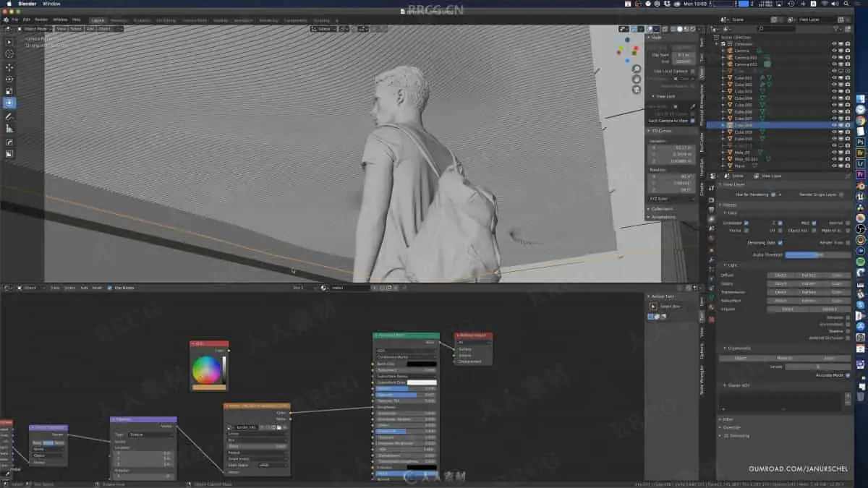This screenshot has height=488, width=868.
Task: Hide Cube.001 using its eye icon
Action: pyautogui.click(x=834, y=78)
